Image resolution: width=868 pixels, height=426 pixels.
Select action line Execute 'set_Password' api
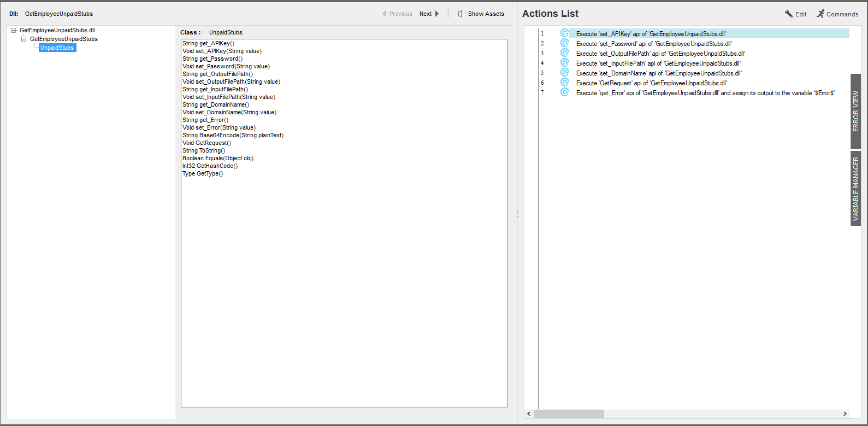(654, 44)
